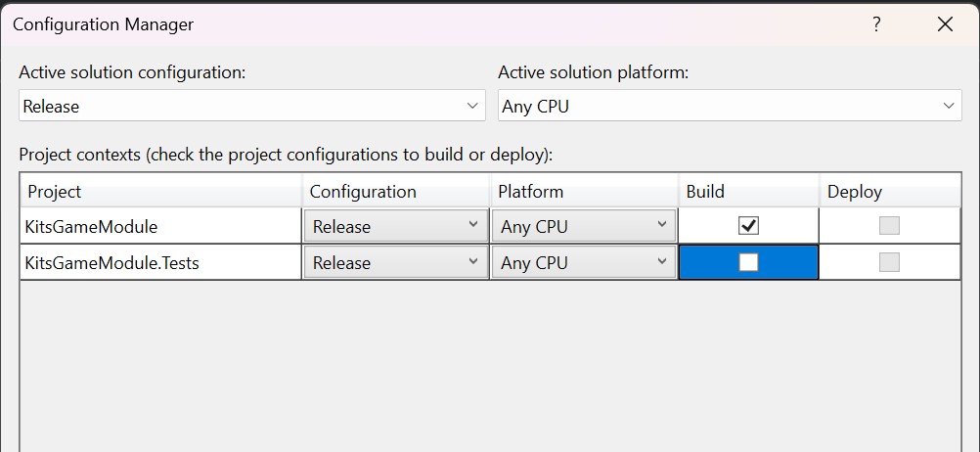This screenshot has height=452, width=980.
Task: Click the Deploy column header
Action: [889, 192]
